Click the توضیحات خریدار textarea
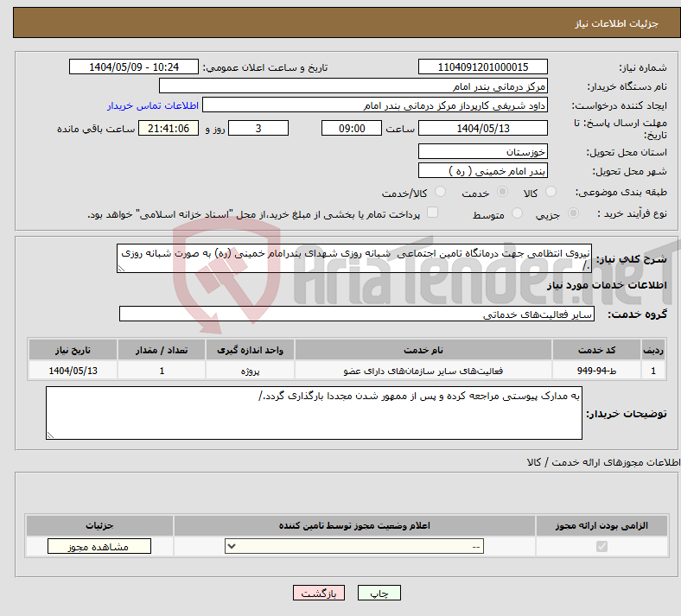Image resolution: width=681 pixels, height=616 pixels. click(314, 413)
